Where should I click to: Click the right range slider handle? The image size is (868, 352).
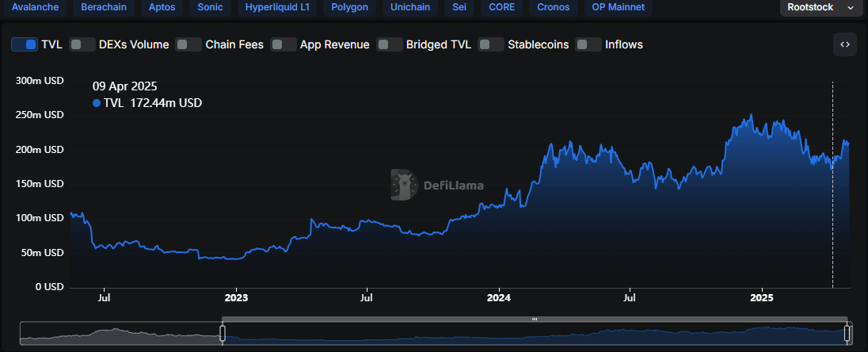coord(847,333)
